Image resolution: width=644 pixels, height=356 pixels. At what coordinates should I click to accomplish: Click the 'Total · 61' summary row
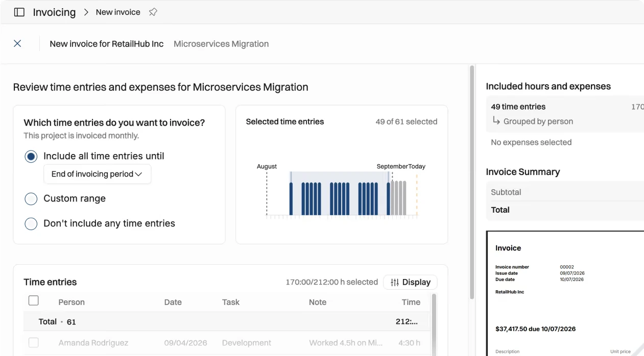click(x=227, y=322)
